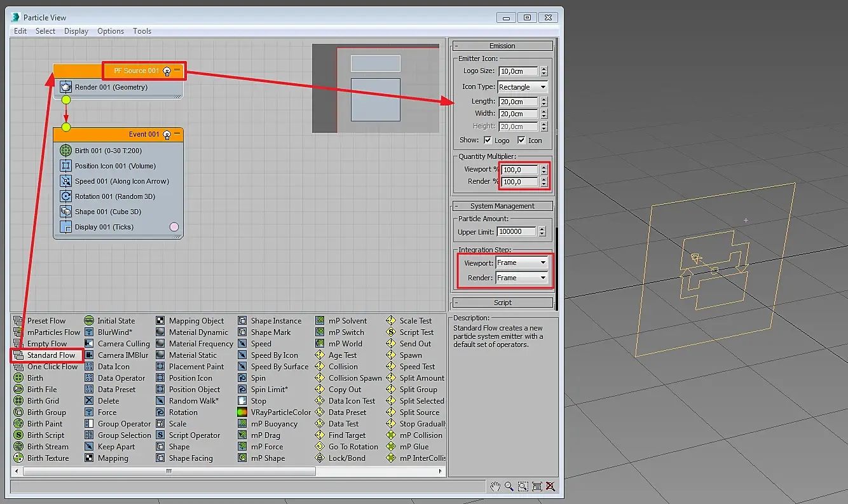Image resolution: width=848 pixels, height=504 pixels.
Task: Uncheck the Show Icon checkbox
Action: coord(521,140)
